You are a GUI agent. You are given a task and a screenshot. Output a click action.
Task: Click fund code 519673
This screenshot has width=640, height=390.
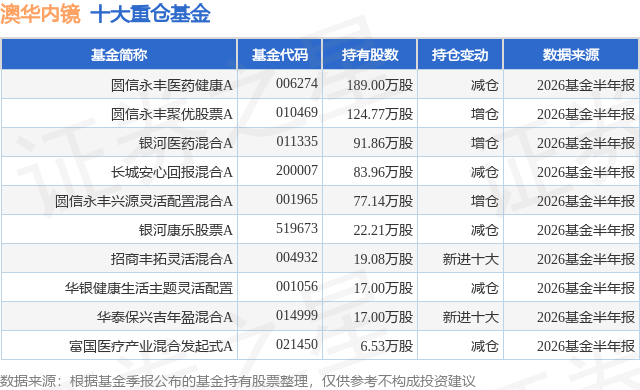click(x=297, y=228)
